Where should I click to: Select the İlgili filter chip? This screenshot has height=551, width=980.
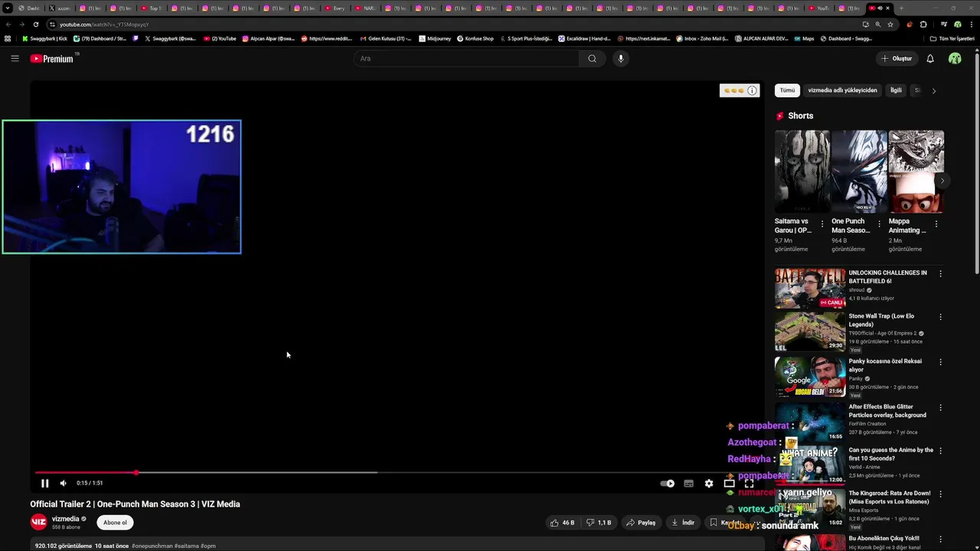pos(896,90)
